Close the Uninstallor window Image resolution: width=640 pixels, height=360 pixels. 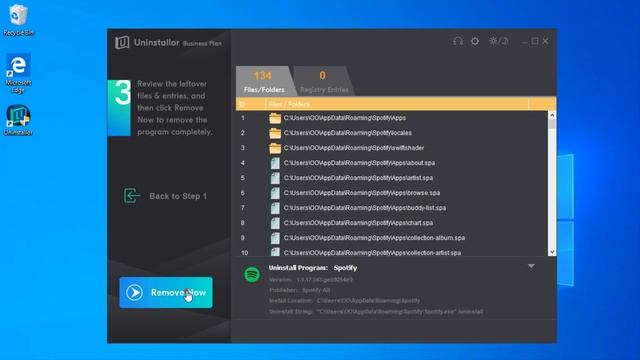coord(545,41)
